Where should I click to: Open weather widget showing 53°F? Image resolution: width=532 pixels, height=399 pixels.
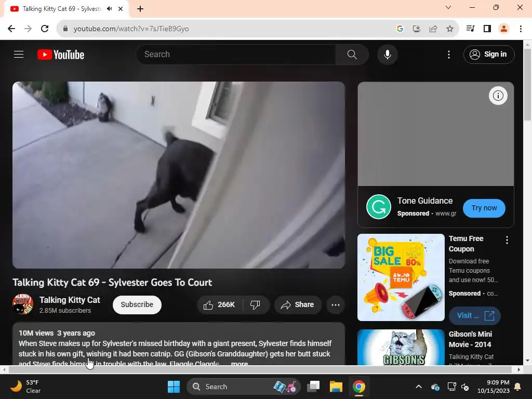(x=26, y=387)
